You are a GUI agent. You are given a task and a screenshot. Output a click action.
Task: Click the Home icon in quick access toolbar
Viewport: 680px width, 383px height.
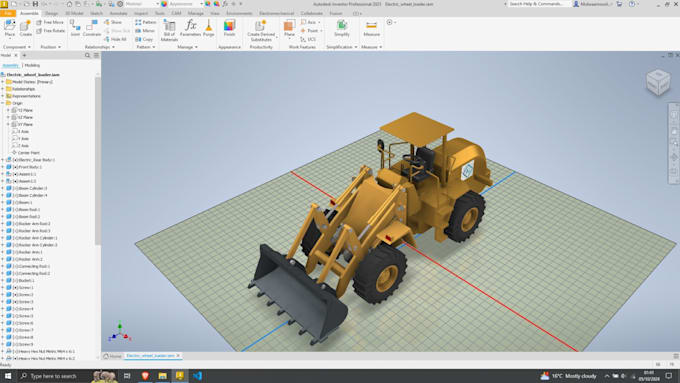69,4
